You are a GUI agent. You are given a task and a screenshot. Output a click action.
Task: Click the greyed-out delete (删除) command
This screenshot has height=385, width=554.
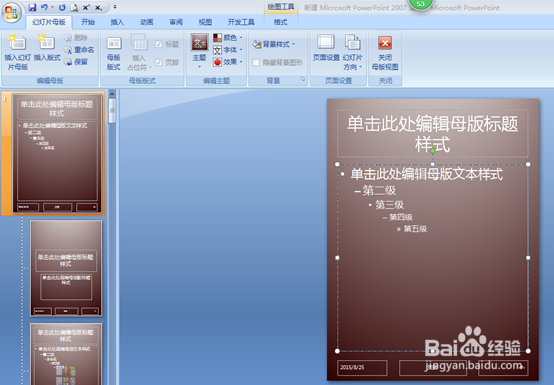coord(76,37)
